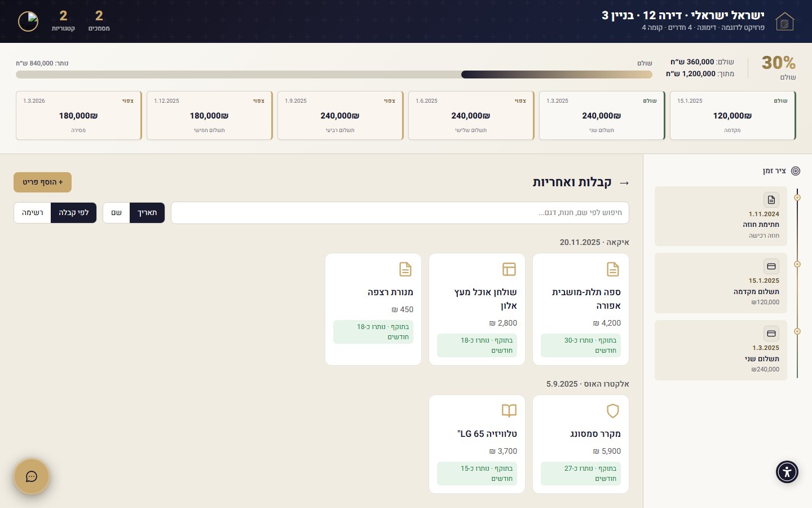812x508 pixels.
Task: Select the תשלום חמישי 180,000₪ payment card
Action: [x=210, y=116]
